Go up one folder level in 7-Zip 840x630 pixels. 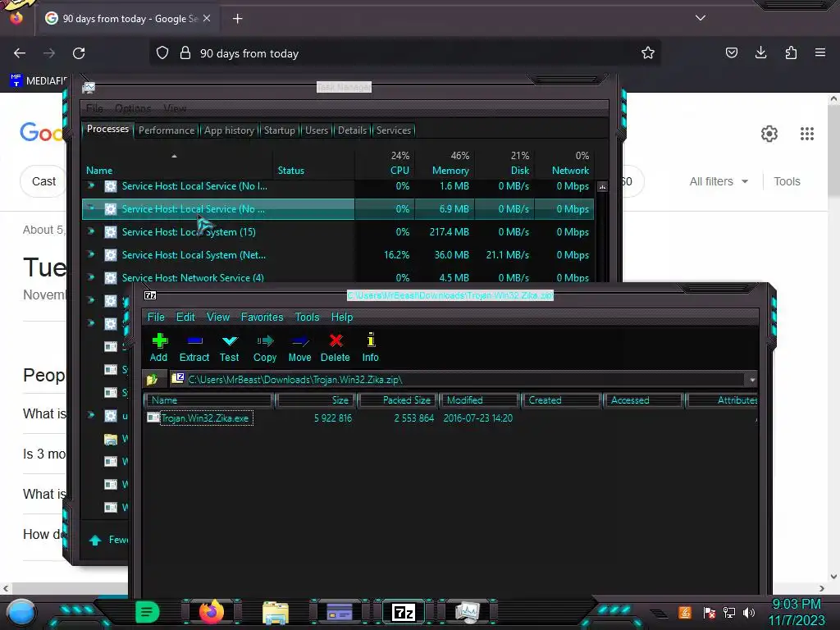click(152, 379)
